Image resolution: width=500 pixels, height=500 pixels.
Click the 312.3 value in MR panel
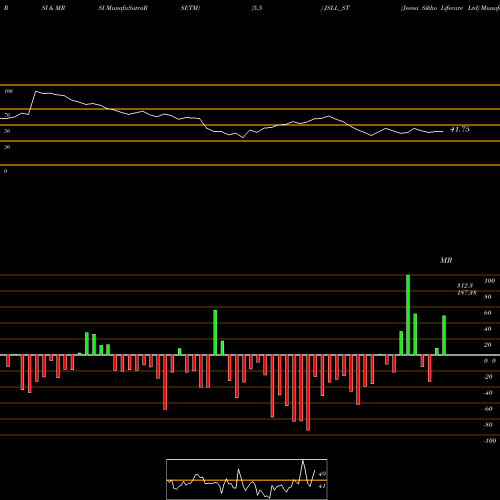click(x=465, y=286)
